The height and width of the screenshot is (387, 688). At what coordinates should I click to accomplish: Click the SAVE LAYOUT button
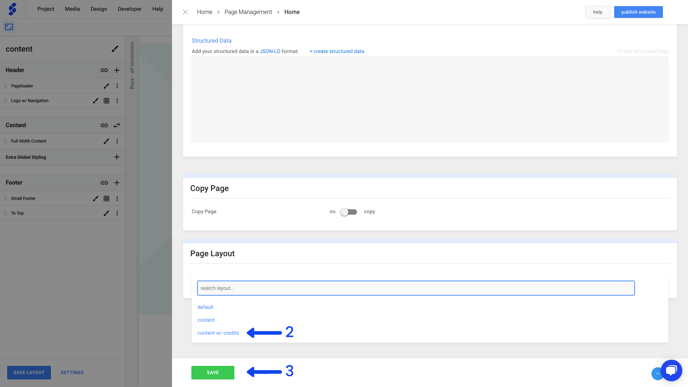click(x=29, y=373)
